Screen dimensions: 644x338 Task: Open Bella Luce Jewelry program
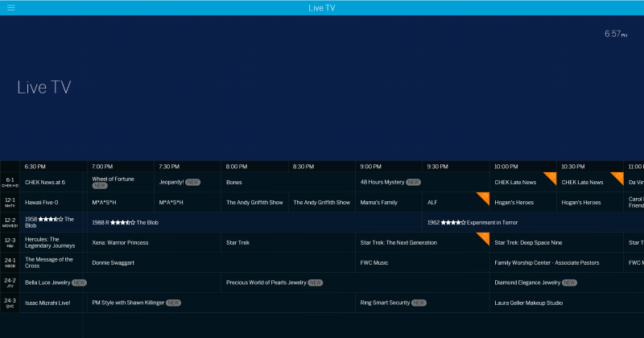click(120, 282)
